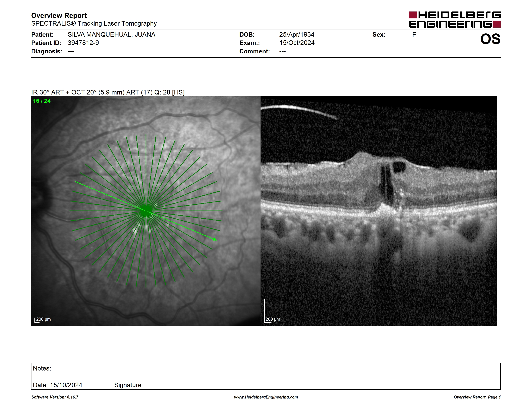Click the 'Signature:' field
Screen dimensions: 532x411
pos(129,385)
